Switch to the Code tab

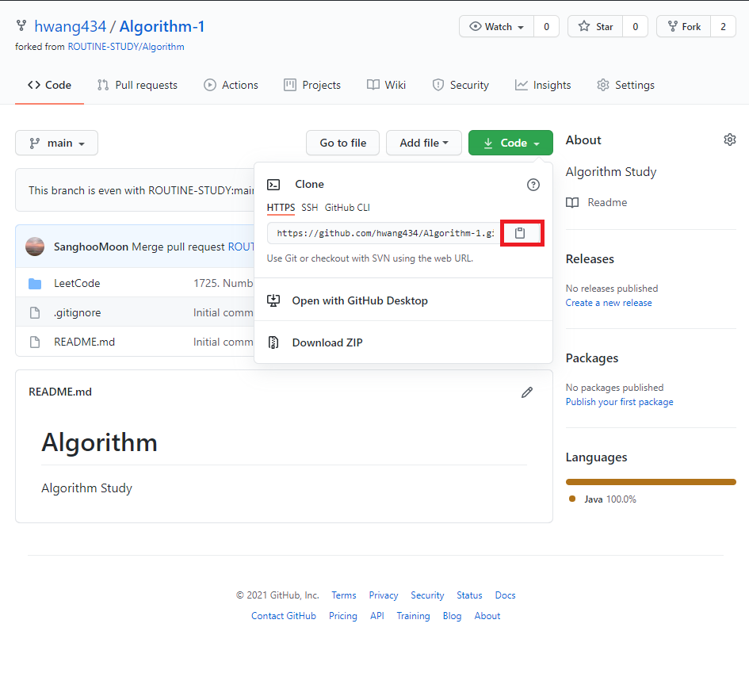tap(49, 85)
